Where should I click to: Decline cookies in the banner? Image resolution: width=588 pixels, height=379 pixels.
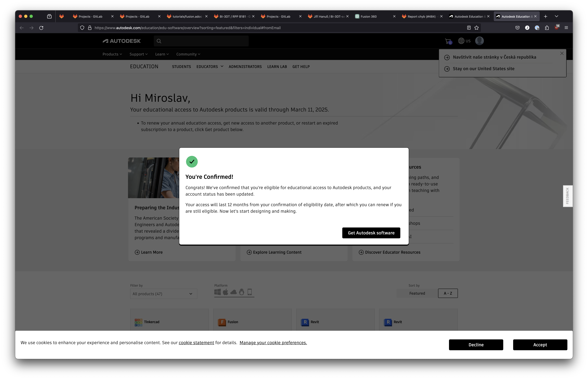[x=476, y=345]
